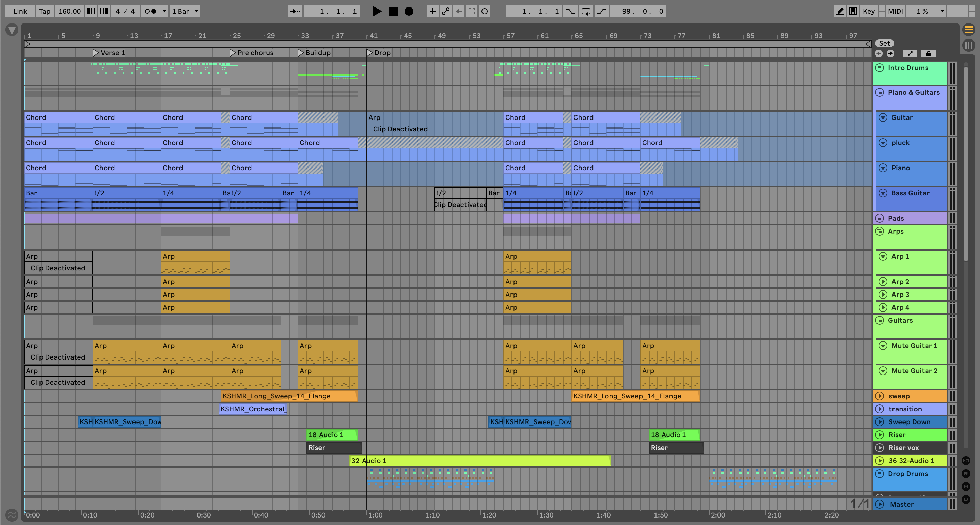Unfold the Guitar track arrow

883,117
